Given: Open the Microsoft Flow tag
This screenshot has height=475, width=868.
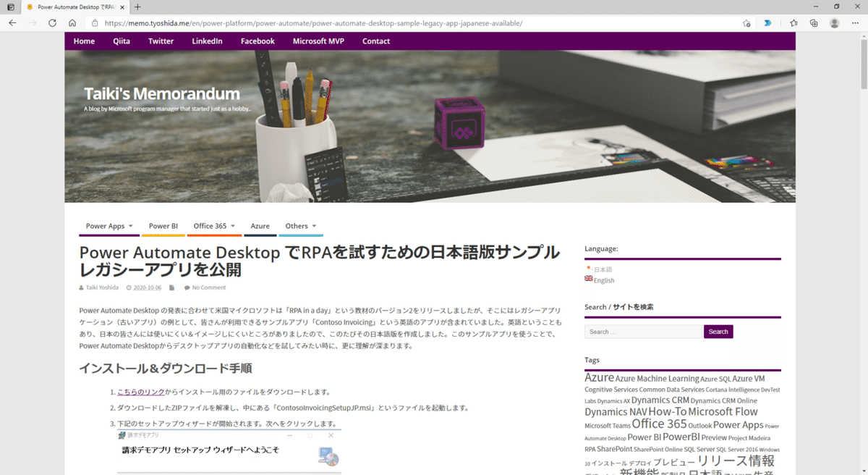Looking at the screenshot, I should coord(723,411).
